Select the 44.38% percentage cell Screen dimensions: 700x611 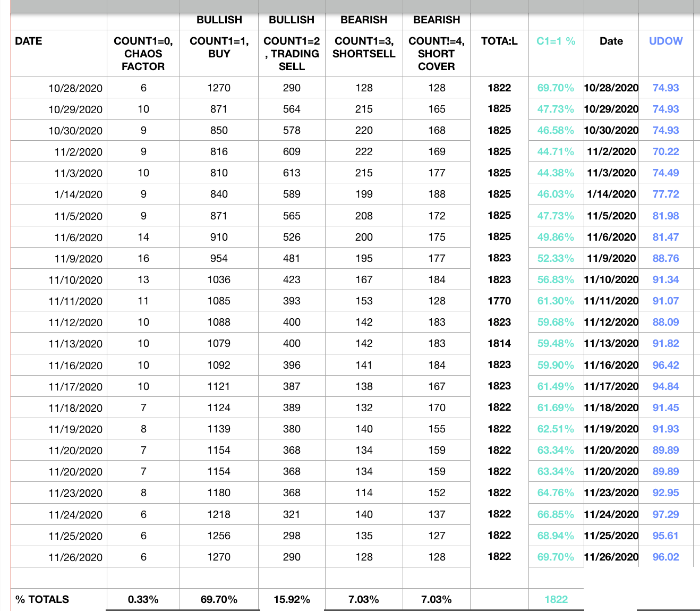pyautogui.click(x=556, y=173)
